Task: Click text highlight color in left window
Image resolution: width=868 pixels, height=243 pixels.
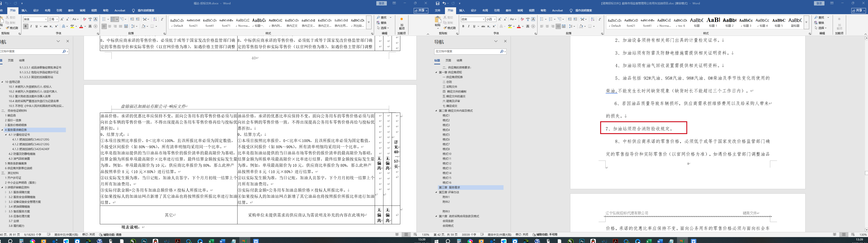Action: point(72,26)
